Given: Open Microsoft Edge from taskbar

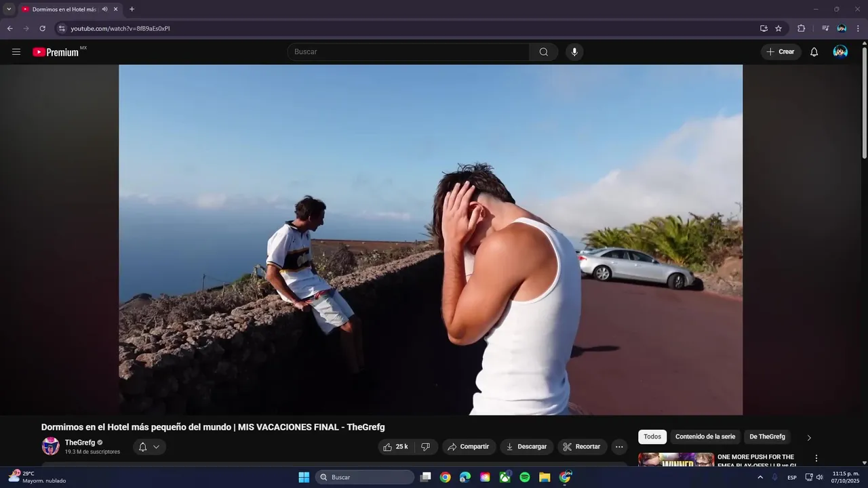Looking at the screenshot, I should pyautogui.click(x=465, y=477).
